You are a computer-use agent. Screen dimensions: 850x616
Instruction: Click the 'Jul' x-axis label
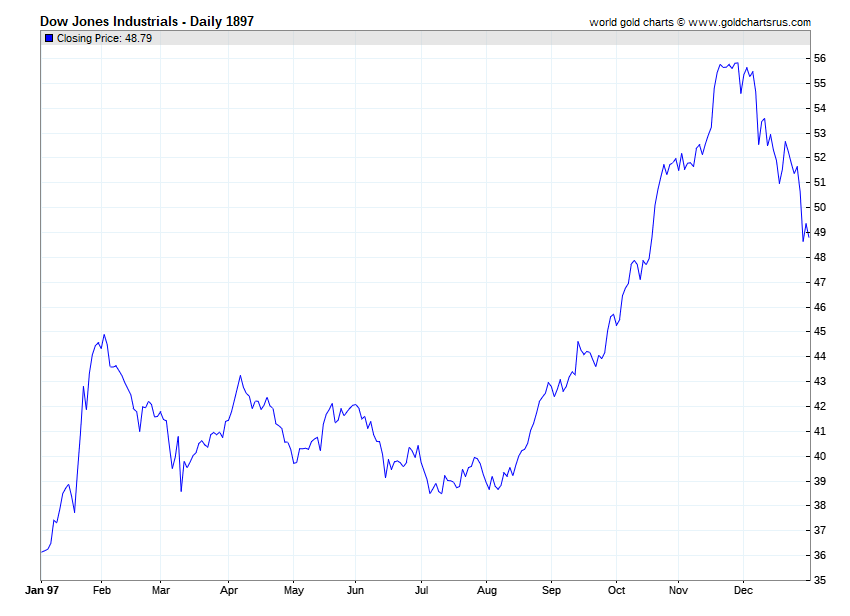coord(421,590)
